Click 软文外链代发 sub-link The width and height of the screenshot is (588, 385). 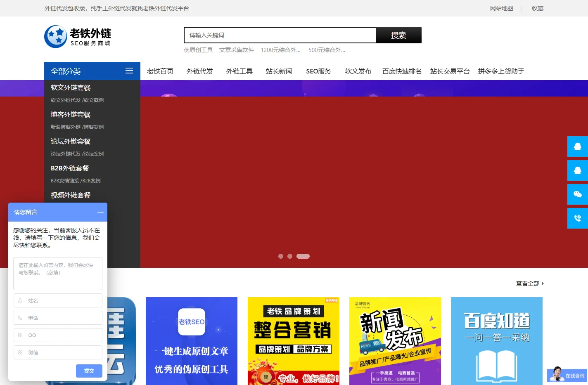tap(66, 100)
